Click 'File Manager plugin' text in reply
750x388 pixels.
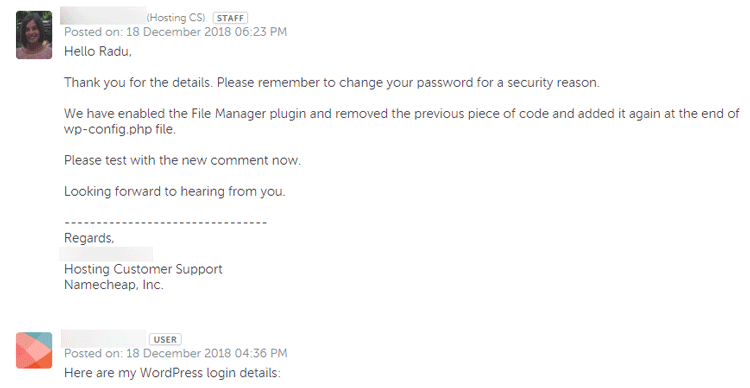(x=249, y=114)
